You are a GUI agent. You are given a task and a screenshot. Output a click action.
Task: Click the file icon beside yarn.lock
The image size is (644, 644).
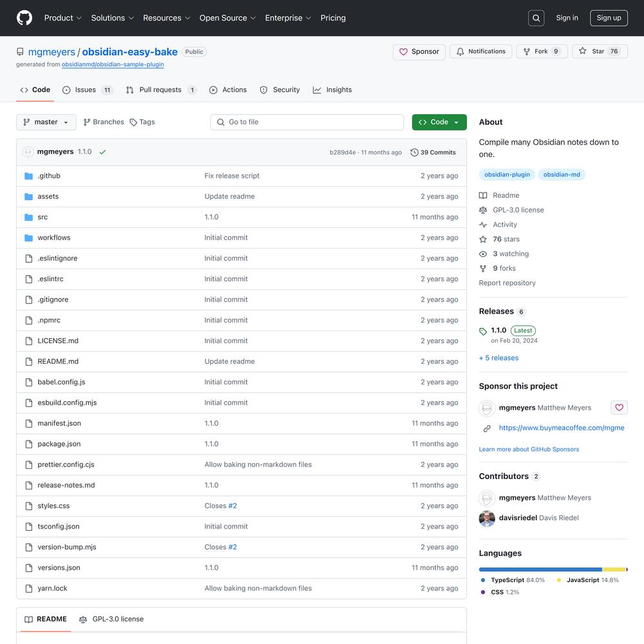point(29,589)
